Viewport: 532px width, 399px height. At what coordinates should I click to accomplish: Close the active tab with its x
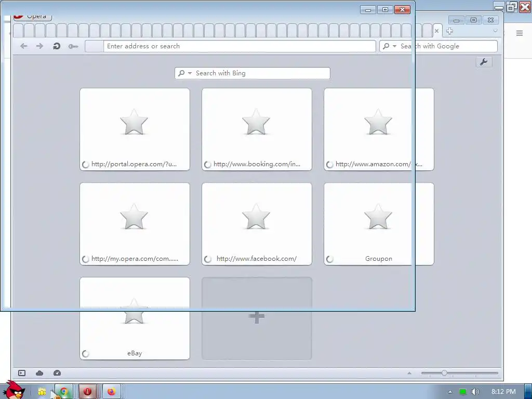pos(436,31)
